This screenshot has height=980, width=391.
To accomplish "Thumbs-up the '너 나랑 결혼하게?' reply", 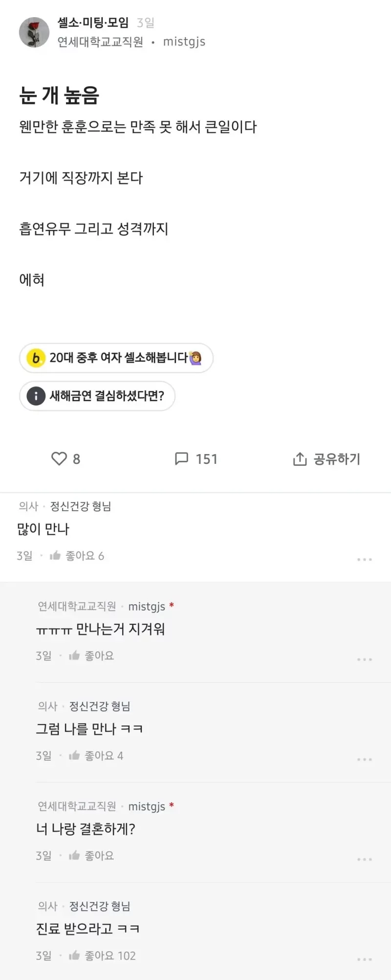I will (74, 855).
